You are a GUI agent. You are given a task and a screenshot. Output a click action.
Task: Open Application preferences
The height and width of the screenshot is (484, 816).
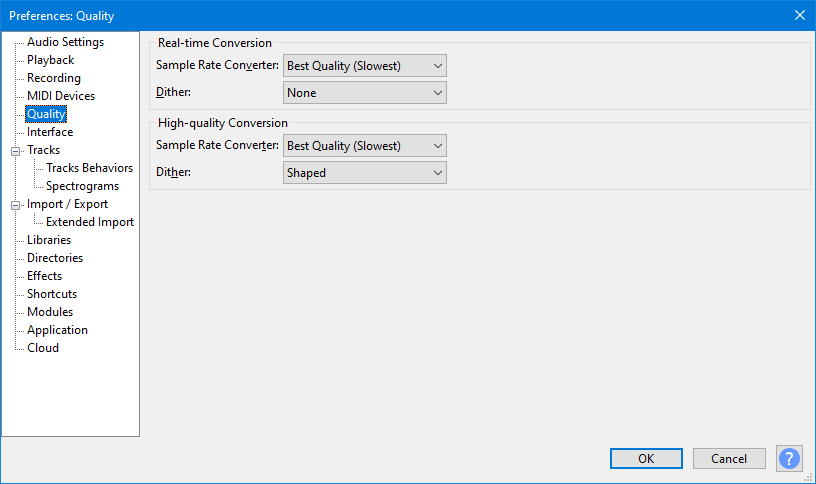coord(57,330)
